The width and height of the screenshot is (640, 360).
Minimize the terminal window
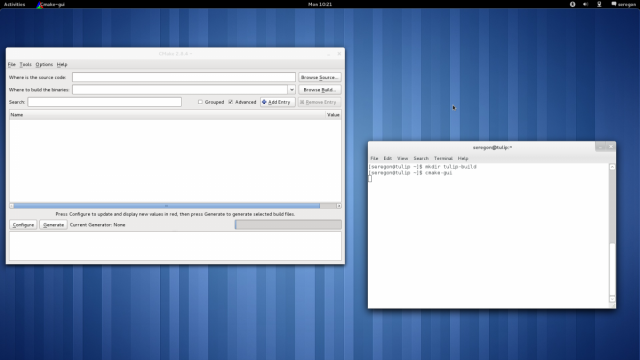[x=600, y=147]
